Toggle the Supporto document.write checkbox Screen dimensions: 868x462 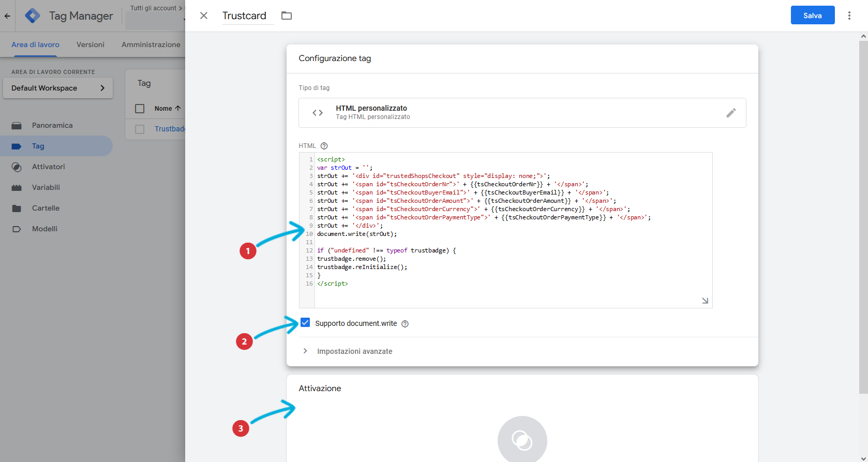(305, 323)
